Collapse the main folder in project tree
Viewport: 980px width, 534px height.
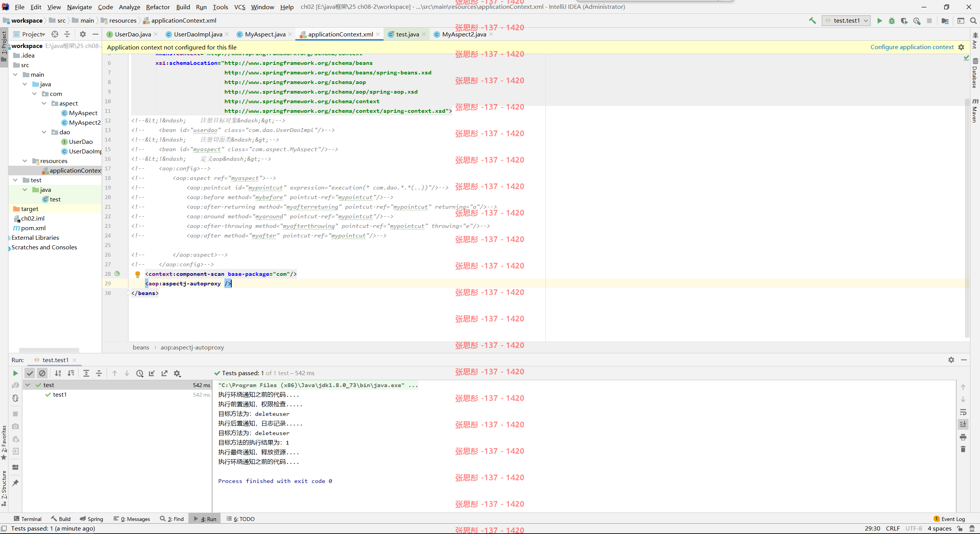coord(15,74)
